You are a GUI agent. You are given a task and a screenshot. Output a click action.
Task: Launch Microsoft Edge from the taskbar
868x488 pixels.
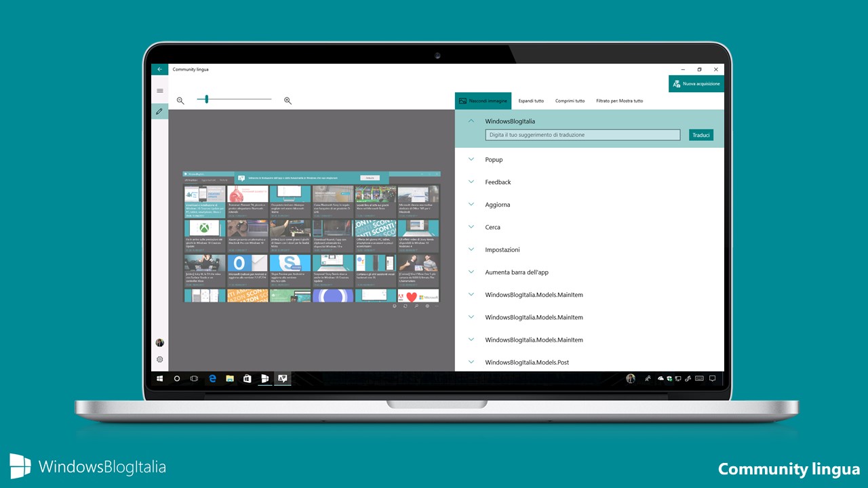(212, 378)
